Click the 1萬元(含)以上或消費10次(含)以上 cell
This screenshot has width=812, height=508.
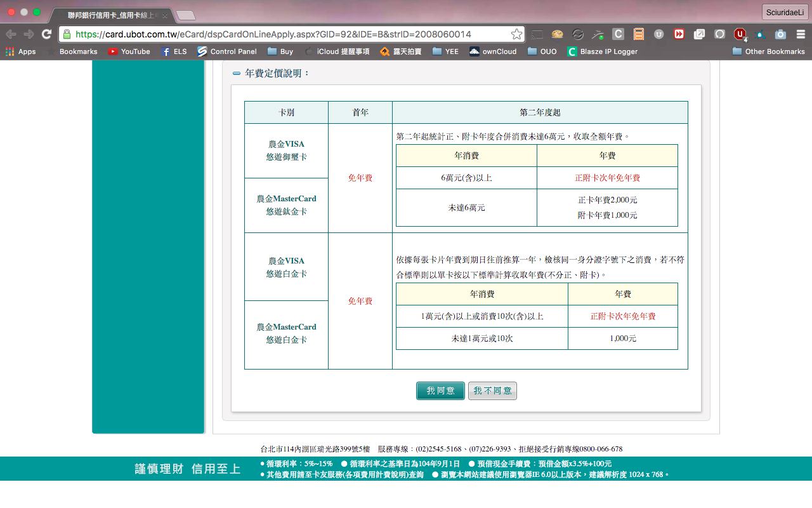tap(482, 316)
